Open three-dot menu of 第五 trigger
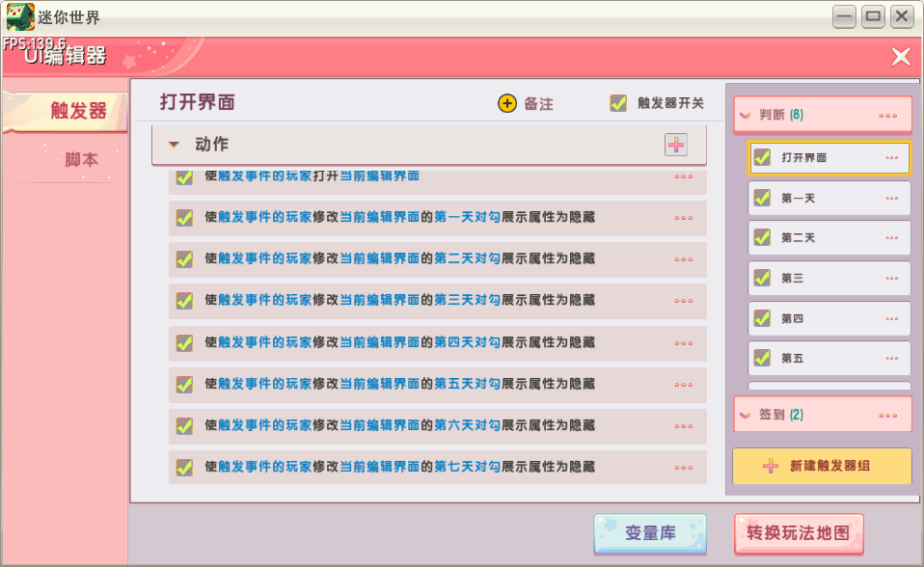The image size is (924, 567). click(x=891, y=359)
